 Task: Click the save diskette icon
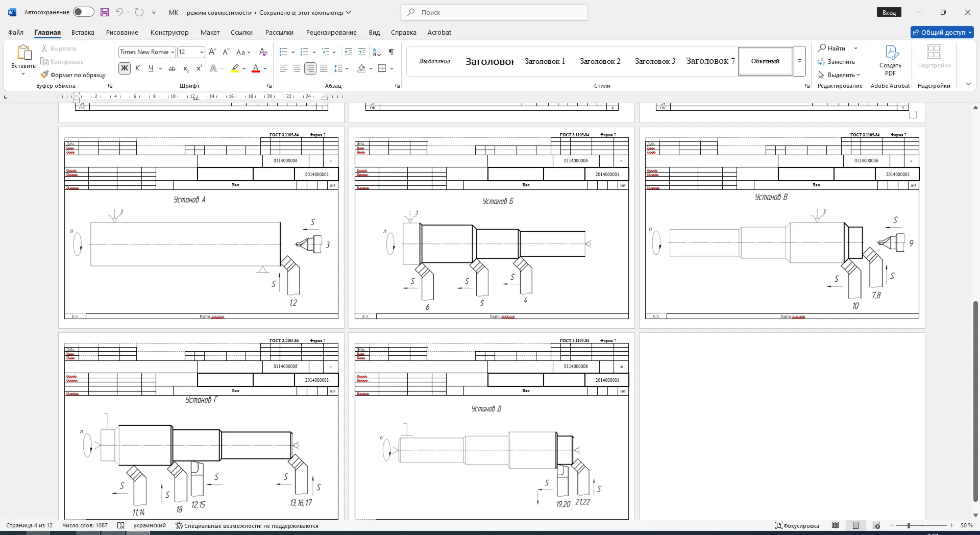pyautogui.click(x=104, y=12)
